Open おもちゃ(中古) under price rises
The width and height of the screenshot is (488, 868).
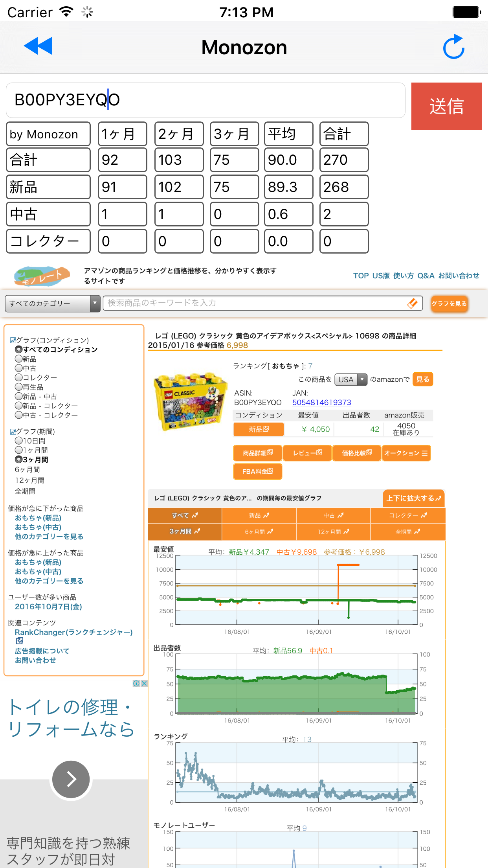tap(38, 572)
